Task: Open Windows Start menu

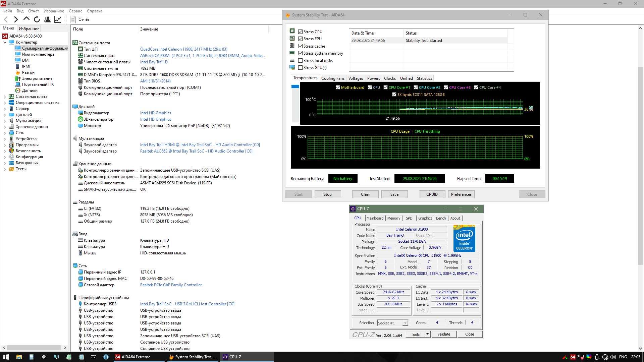Action: (6, 357)
